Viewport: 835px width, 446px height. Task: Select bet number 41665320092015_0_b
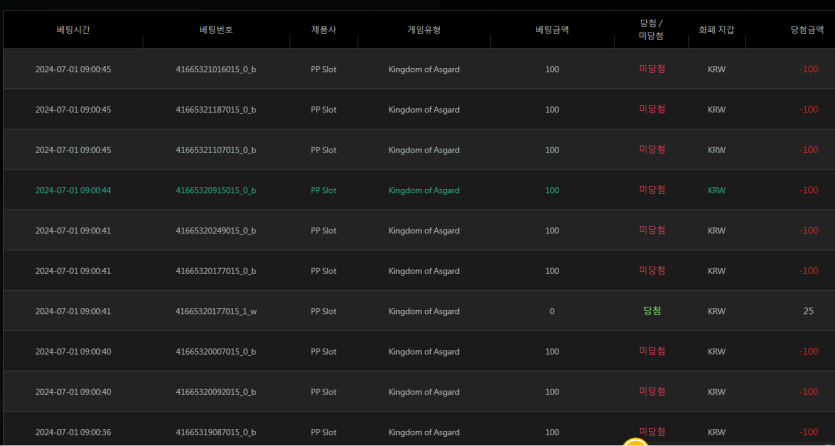point(216,392)
